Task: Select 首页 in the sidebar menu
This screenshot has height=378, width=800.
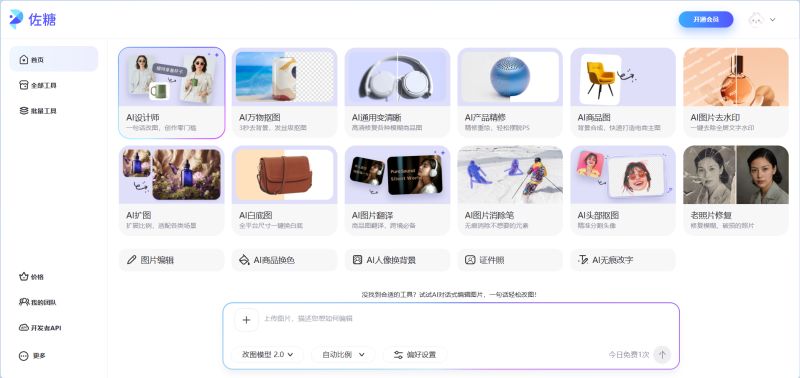Action: (x=54, y=59)
